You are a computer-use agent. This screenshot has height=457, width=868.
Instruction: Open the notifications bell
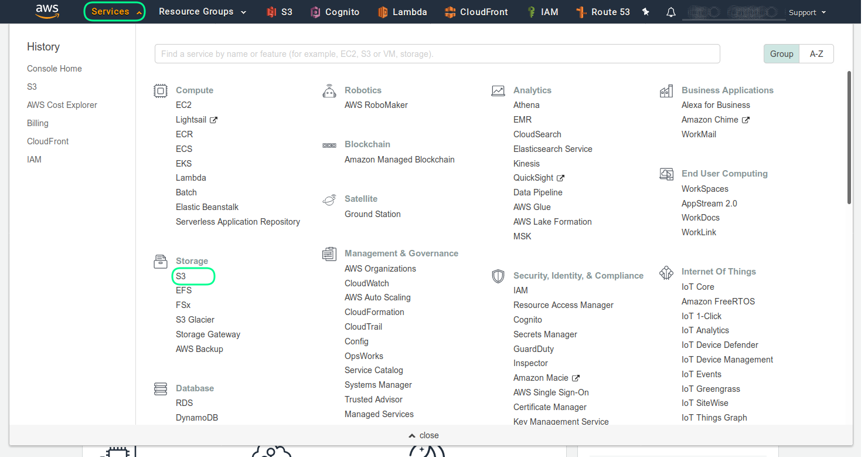coord(671,12)
